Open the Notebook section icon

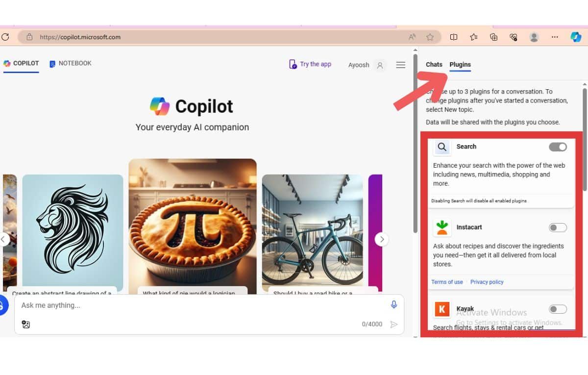tap(52, 63)
